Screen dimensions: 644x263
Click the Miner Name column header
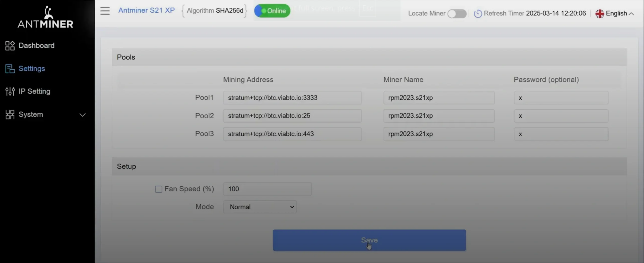click(x=403, y=80)
